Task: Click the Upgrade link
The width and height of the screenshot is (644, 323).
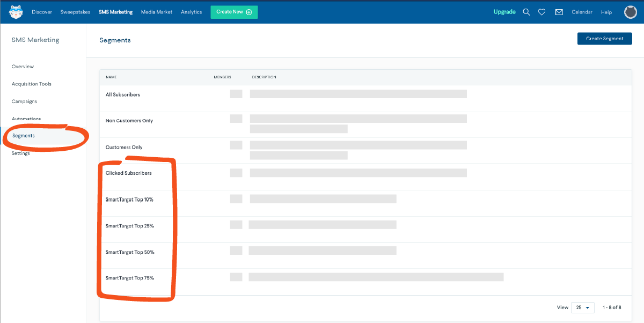Action: (504, 12)
